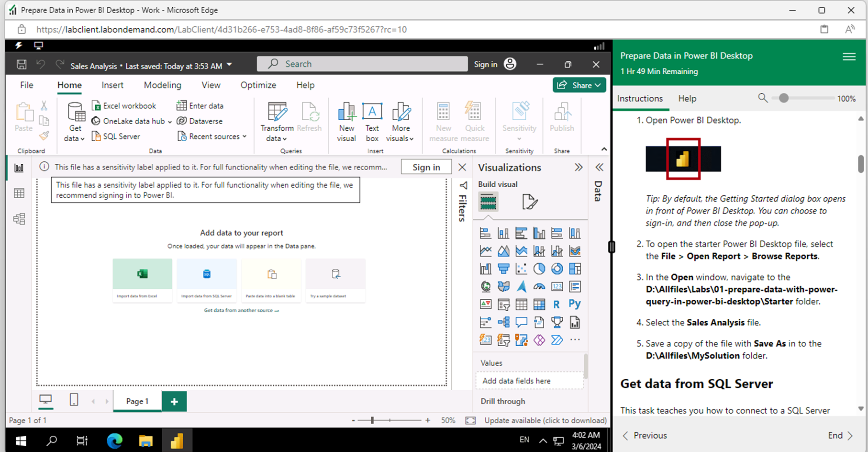Select the Q&A visual icon
The image size is (868, 452).
pyautogui.click(x=521, y=322)
